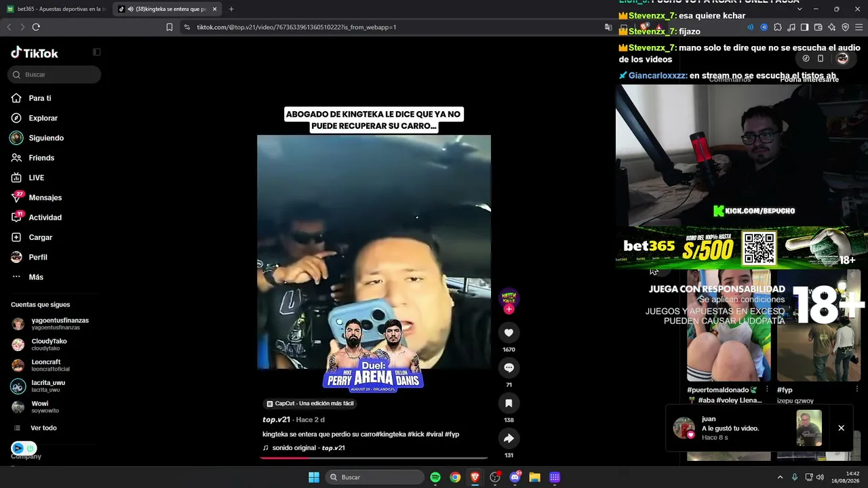The width and height of the screenshot is (868, 488).
Task: Click the #kick hashtag
Action: [x=416, y=434]
